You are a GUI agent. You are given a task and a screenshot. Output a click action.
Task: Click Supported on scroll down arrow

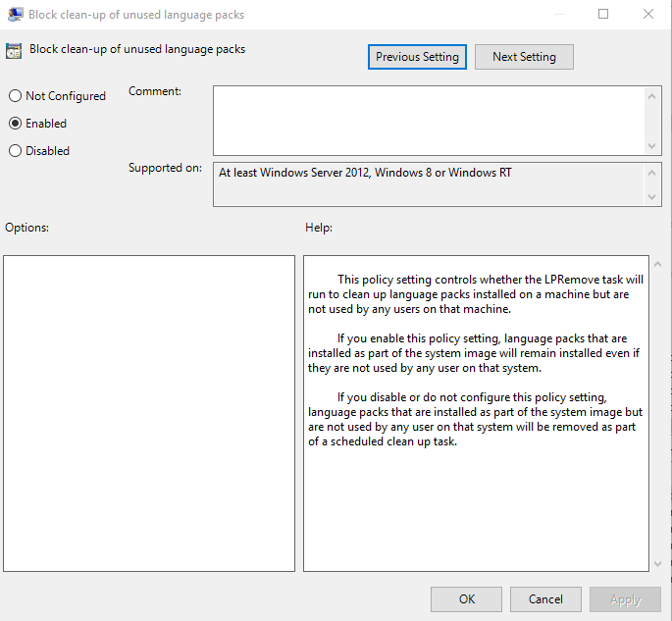(651, 197)
